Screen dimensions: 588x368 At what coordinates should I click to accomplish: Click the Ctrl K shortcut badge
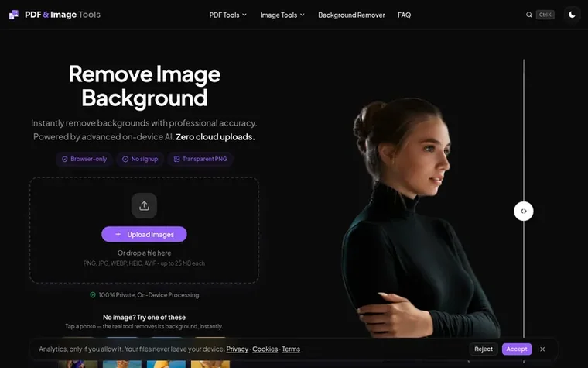(x=545, y=15)
